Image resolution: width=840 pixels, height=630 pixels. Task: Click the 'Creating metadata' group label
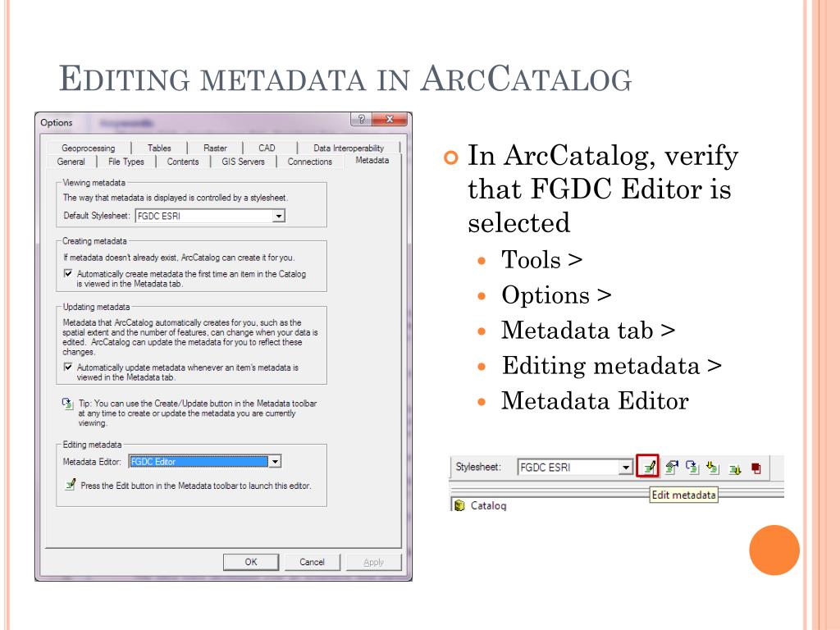[x=95, y=241]
